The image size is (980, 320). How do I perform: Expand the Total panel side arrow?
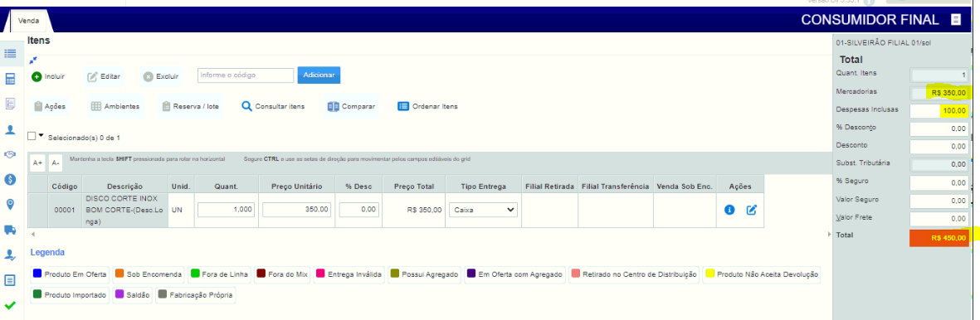pos(830,235)
